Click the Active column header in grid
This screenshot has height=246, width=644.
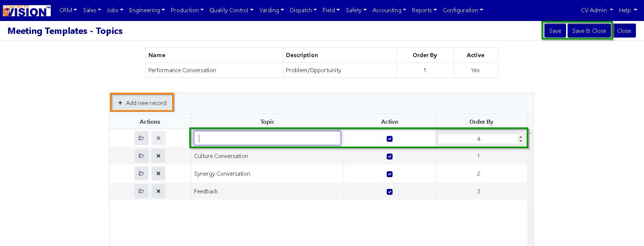pos(390,122)
